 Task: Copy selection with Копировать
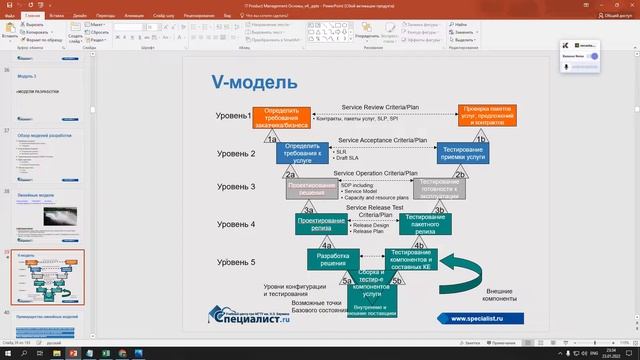click(x=34, y=32)
